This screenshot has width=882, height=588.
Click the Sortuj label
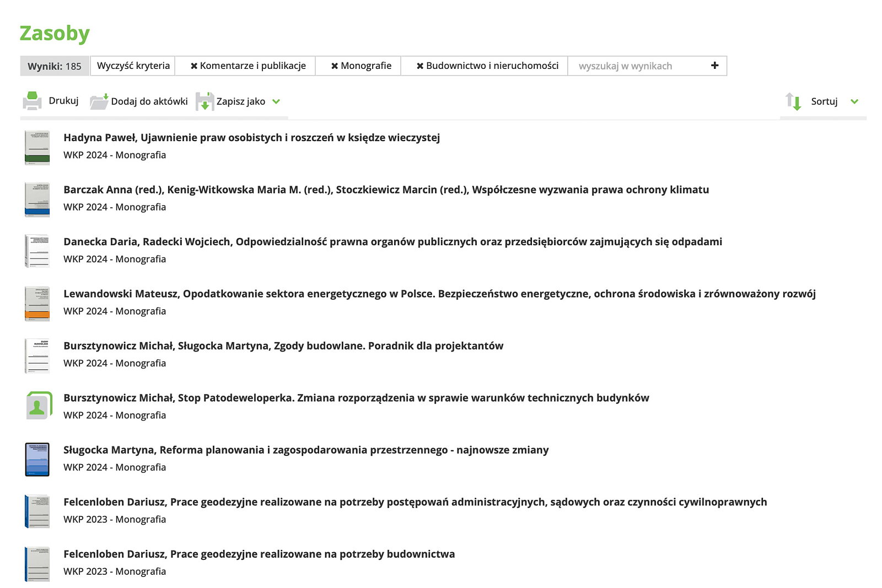(824, 101)
